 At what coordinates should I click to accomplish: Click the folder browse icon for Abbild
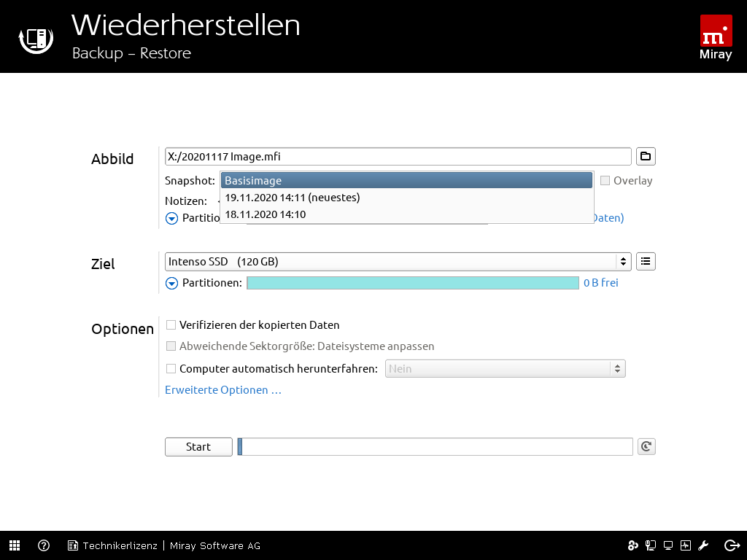[x=646, y=156]
